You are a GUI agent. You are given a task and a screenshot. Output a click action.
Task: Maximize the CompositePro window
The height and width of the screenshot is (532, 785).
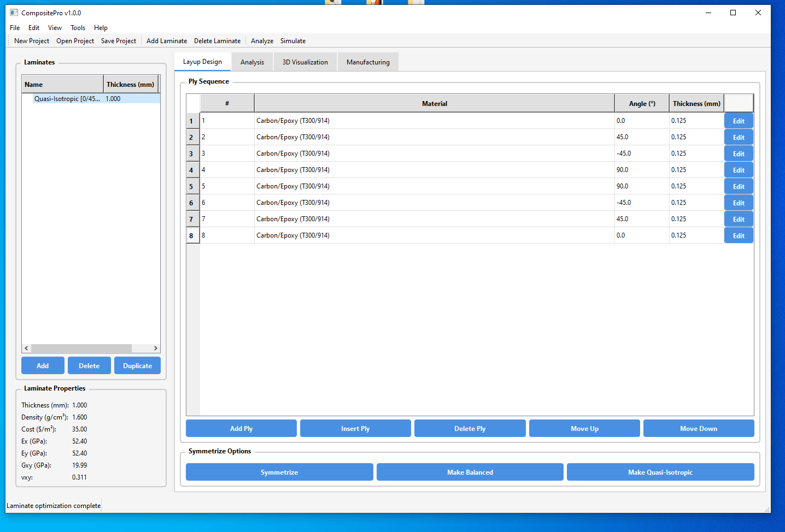point(733,13)
